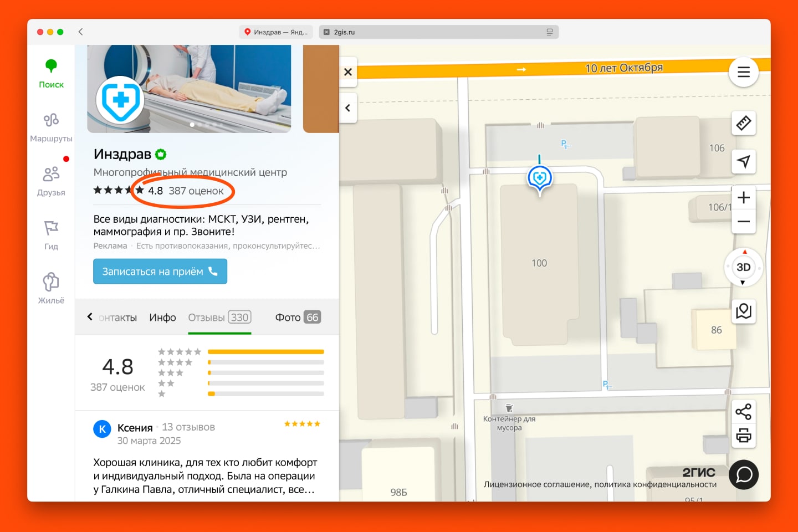Click the 2gis.ru address bar
Image resolution: width=798 pixels, height=532 pixels.
click(438, 32)
